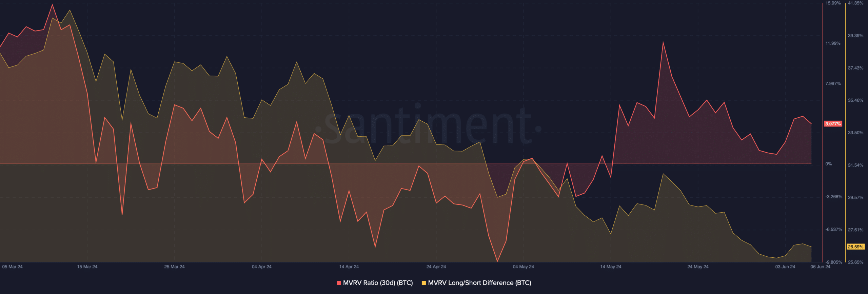Click the red 3.977% current value badge
Screen dimensions: 868x294
pos(833,124)
